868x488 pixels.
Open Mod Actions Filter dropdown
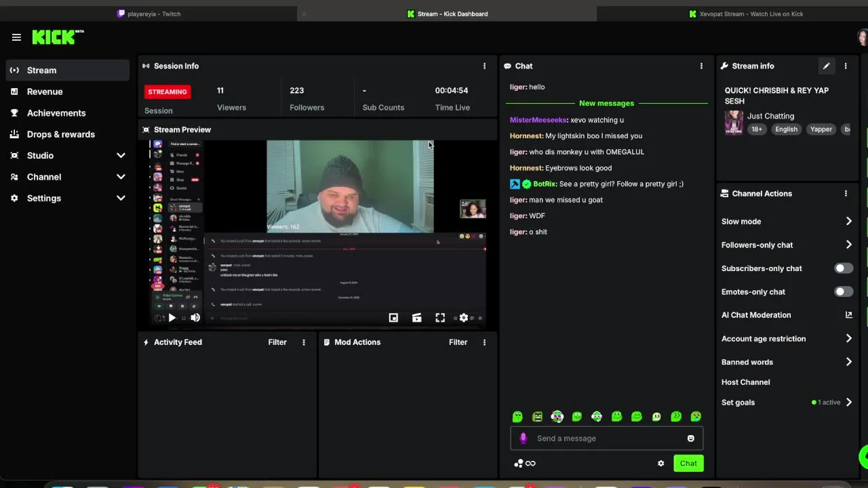[458, 342]
